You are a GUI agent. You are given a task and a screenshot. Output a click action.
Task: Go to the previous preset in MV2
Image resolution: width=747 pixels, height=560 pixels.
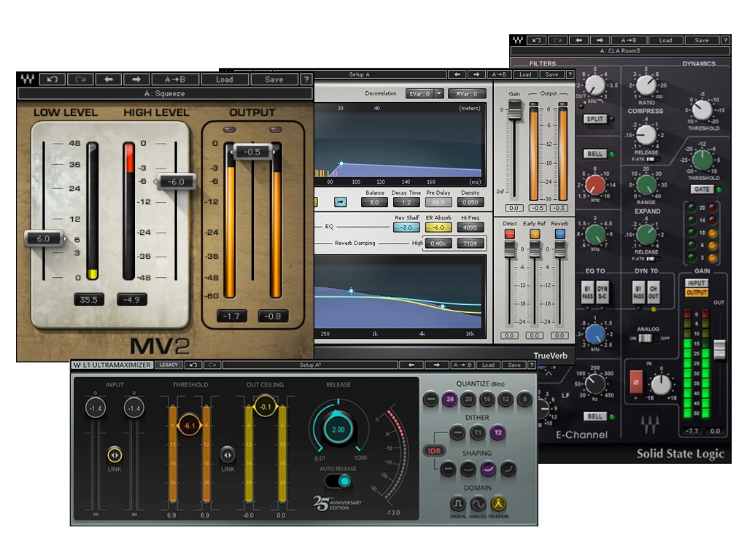109,79
